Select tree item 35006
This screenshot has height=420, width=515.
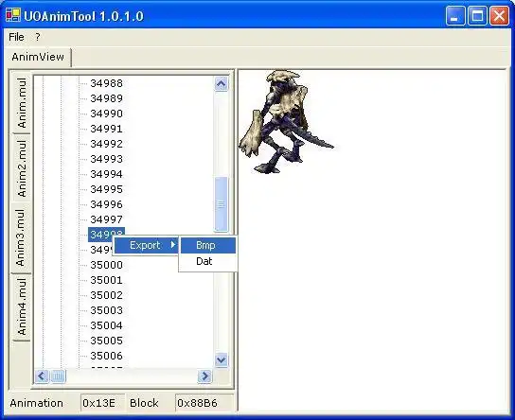[x=106, y=356]
